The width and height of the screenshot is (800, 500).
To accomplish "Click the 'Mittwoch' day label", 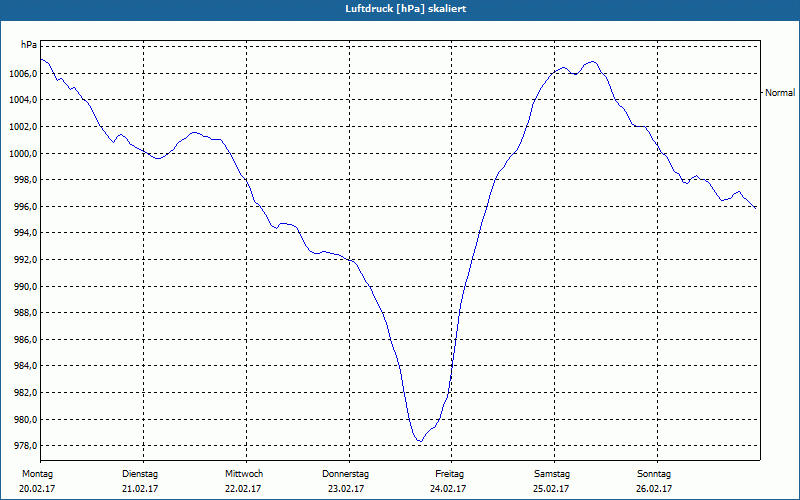I will tap(244, 474).
